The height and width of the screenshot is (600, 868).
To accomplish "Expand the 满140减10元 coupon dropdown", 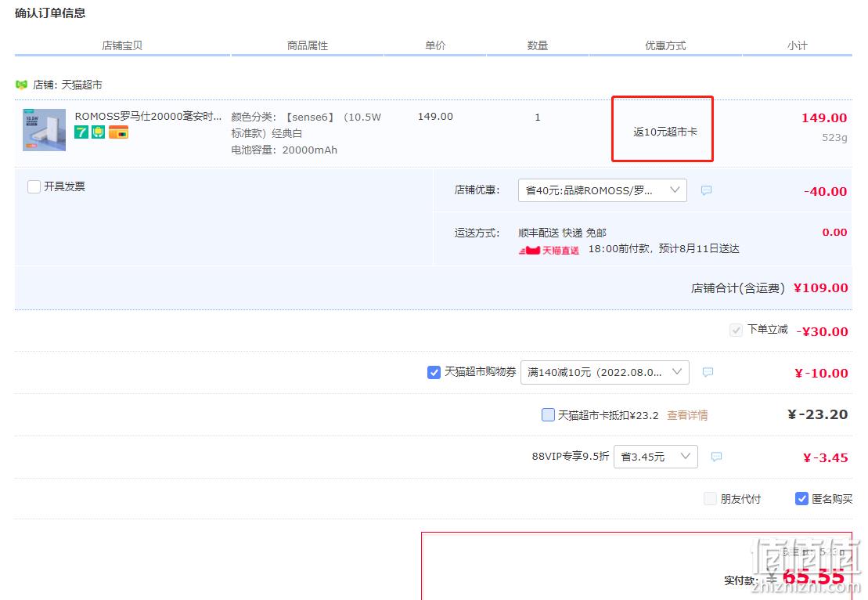I will pos(604,372).
